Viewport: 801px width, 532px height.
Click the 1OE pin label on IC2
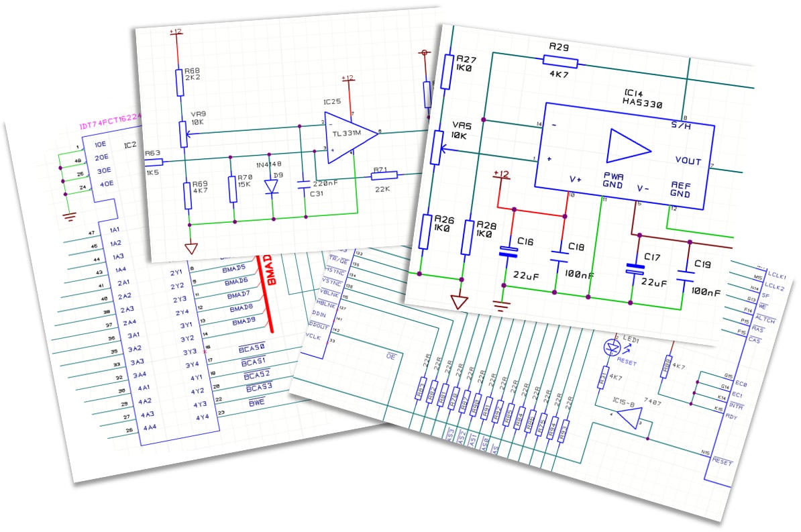100,145
